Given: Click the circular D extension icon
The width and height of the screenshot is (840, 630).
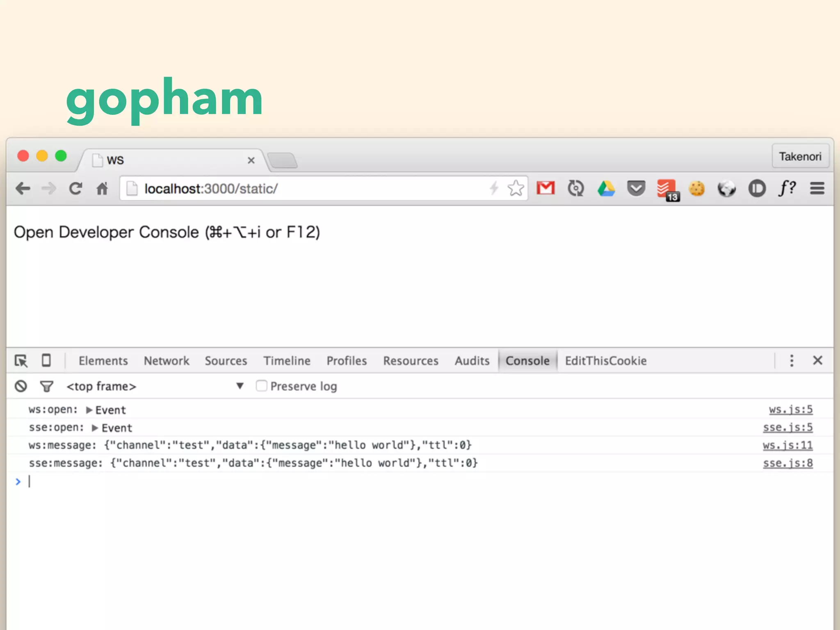Looking at the screenshot, I should (757, 189).
